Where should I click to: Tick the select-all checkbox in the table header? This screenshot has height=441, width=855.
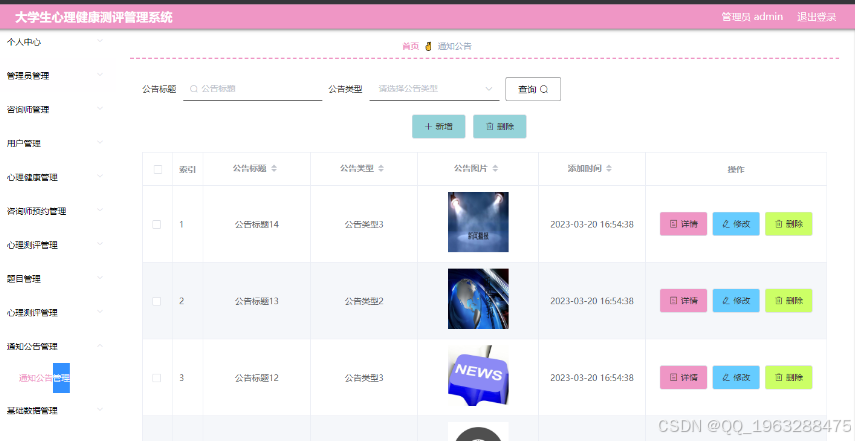click(x=158, y=170)
